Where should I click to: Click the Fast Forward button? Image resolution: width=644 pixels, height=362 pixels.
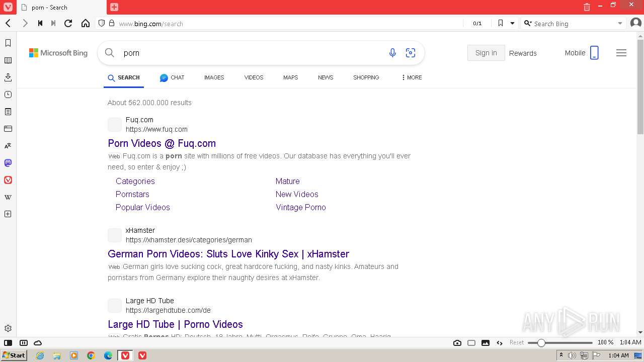[x=53, y=23]
